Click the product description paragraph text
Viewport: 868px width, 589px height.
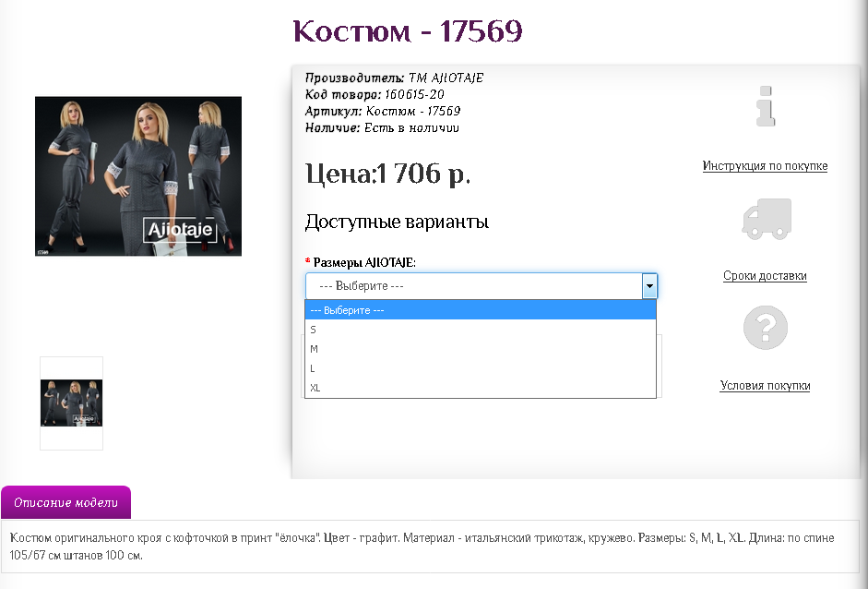(422, 547)
